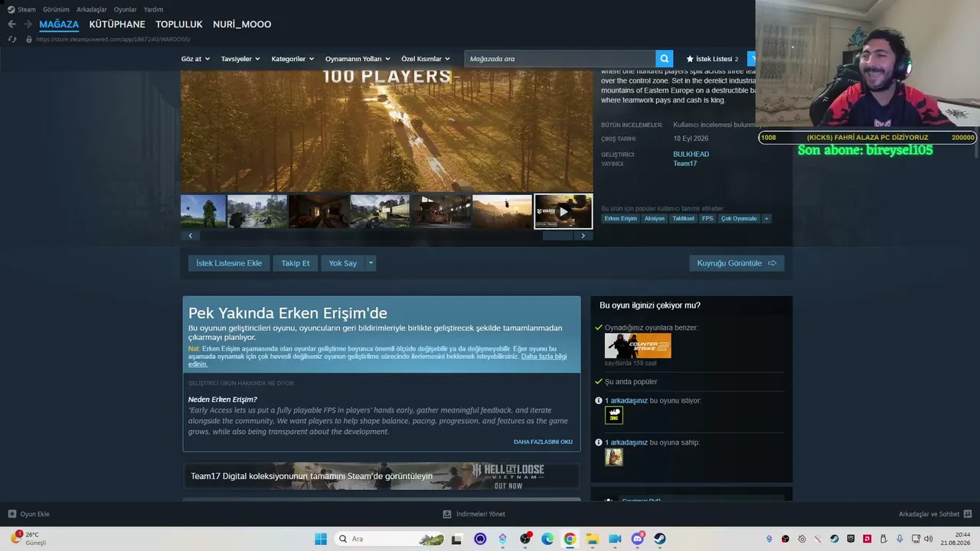Image resolution: width=980 pixels, height=551 pixels.
Task: Click the Epic Games tray icon
Action: tap(851, 539)
